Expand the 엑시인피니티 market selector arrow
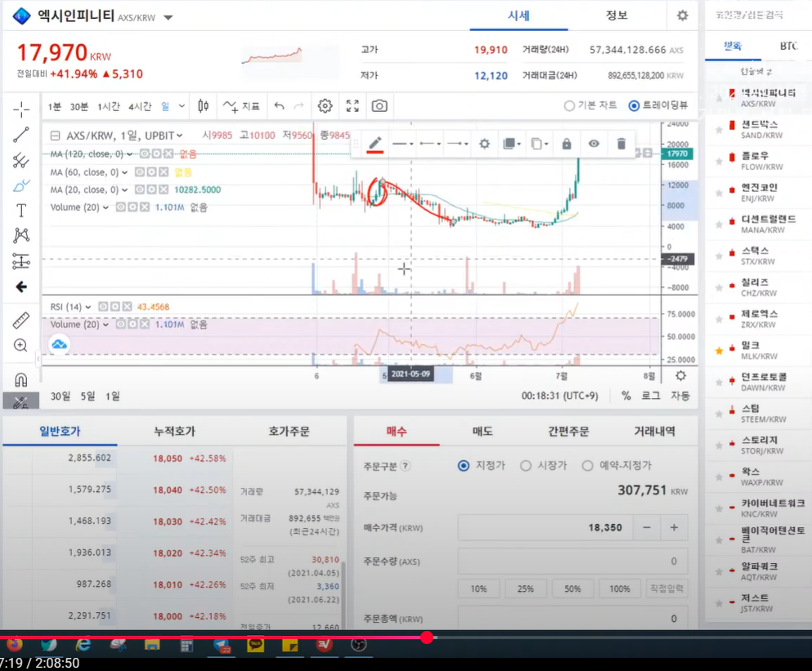This screenshot has height=671, width=812. click(x=168, y=18)
